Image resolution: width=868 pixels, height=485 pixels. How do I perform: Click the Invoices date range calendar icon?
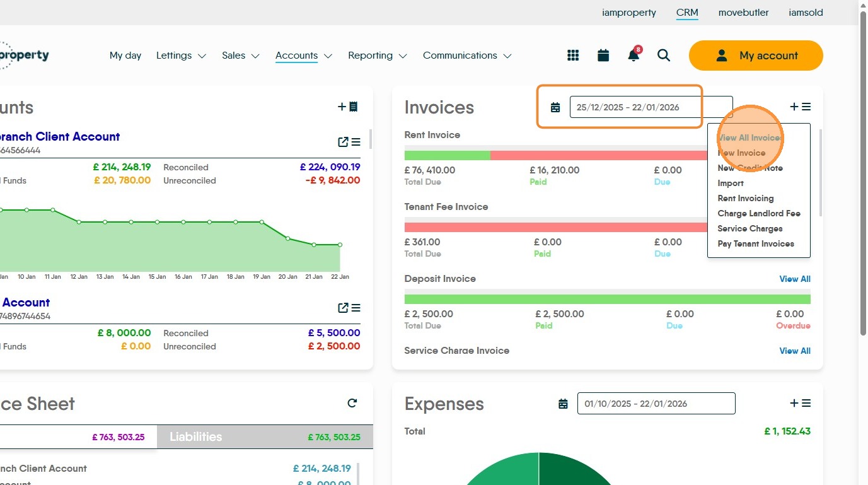coord(555,107)
